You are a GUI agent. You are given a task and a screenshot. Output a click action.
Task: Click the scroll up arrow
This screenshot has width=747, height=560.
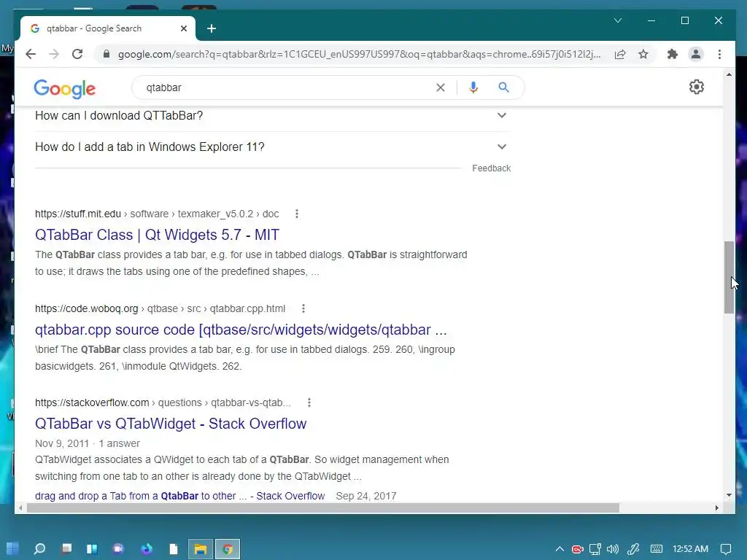tap(729, 74)
